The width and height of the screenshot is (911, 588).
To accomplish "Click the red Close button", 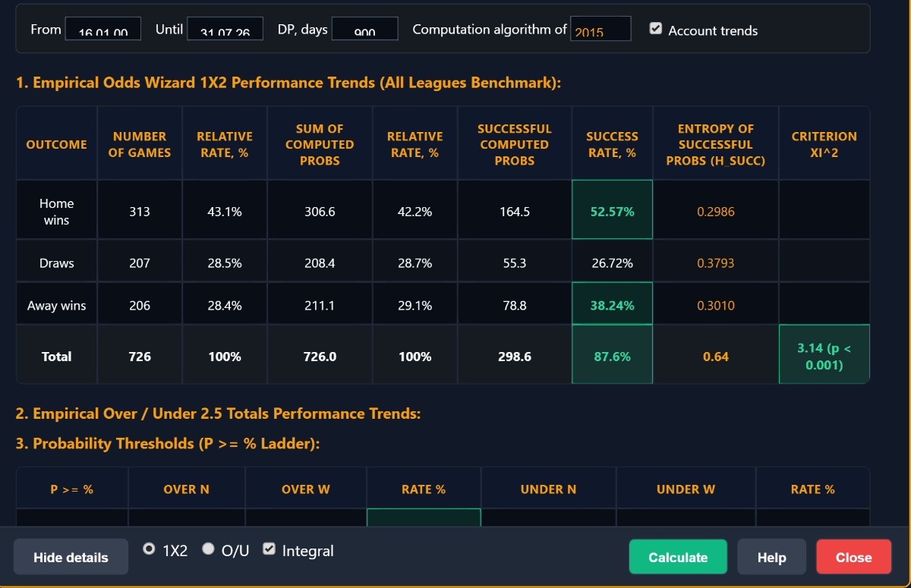I will pyautogui.click(x=854, y=557).
